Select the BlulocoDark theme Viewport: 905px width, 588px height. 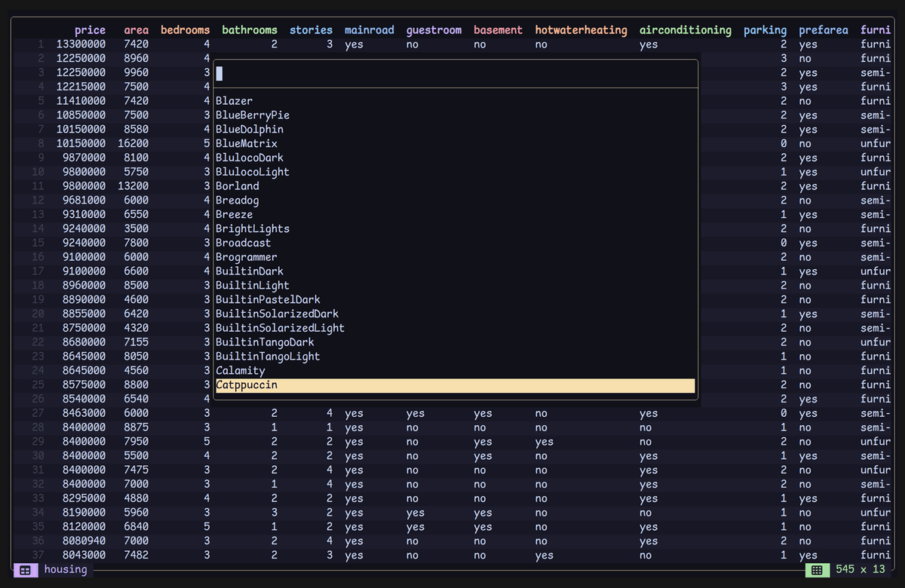456,158
